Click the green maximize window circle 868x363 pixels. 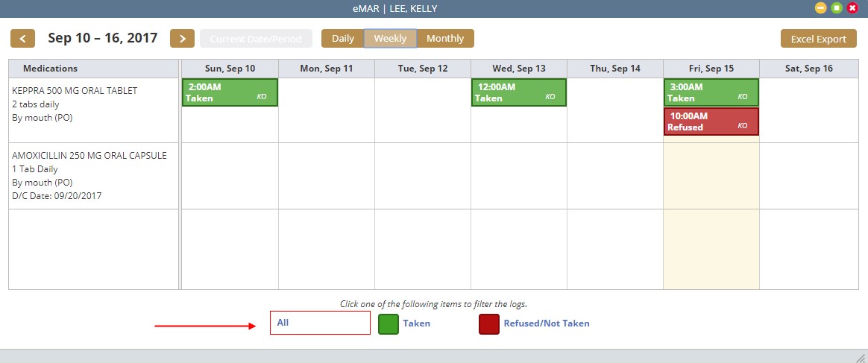(x=837, y=8)
